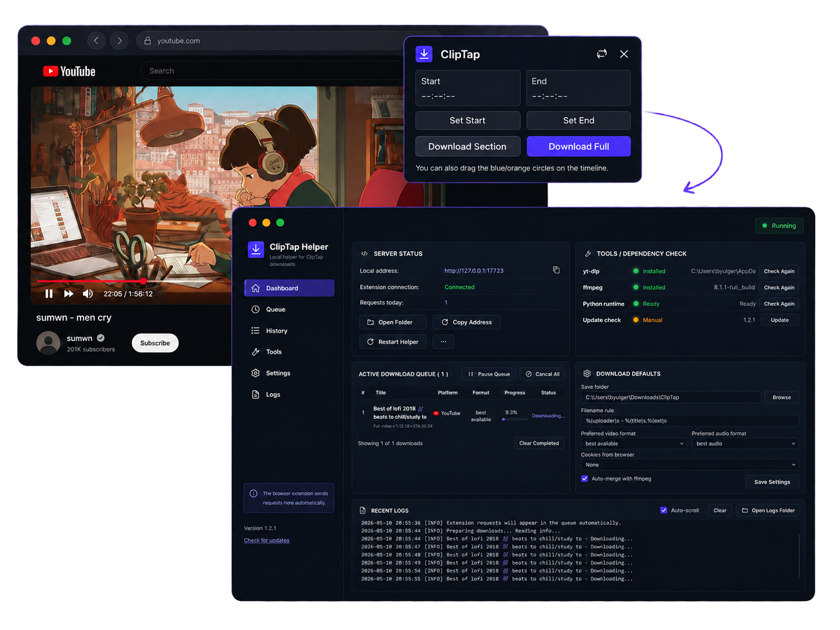Click the Copy Address button
The height and width of the screenshot is (630, 840).
466,322
